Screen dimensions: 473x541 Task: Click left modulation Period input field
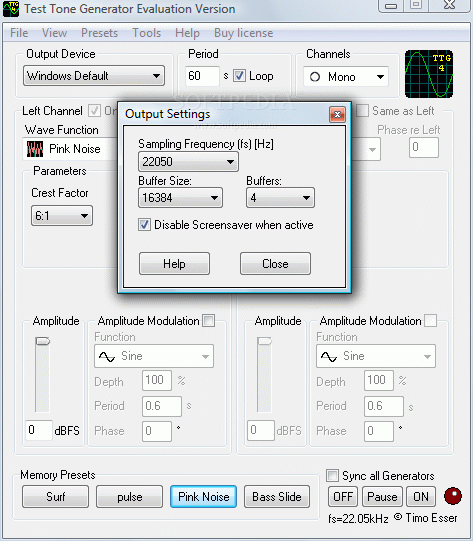(x=162, y=406)
